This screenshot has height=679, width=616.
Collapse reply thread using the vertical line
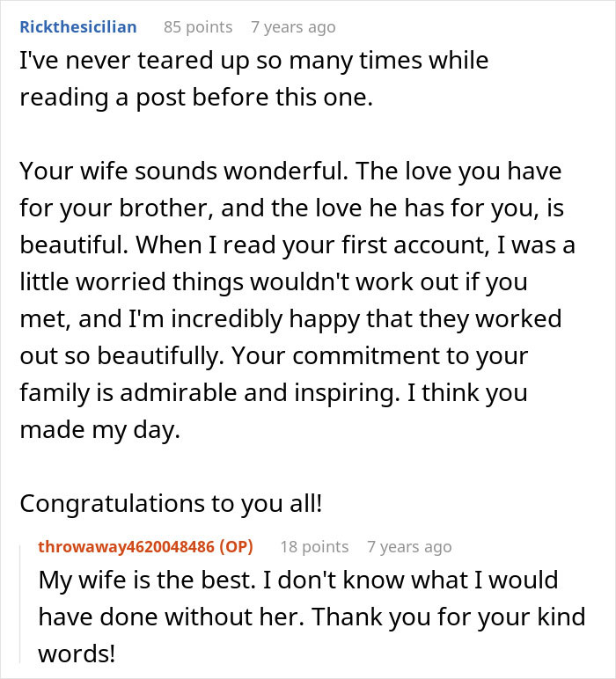point(20,604)
